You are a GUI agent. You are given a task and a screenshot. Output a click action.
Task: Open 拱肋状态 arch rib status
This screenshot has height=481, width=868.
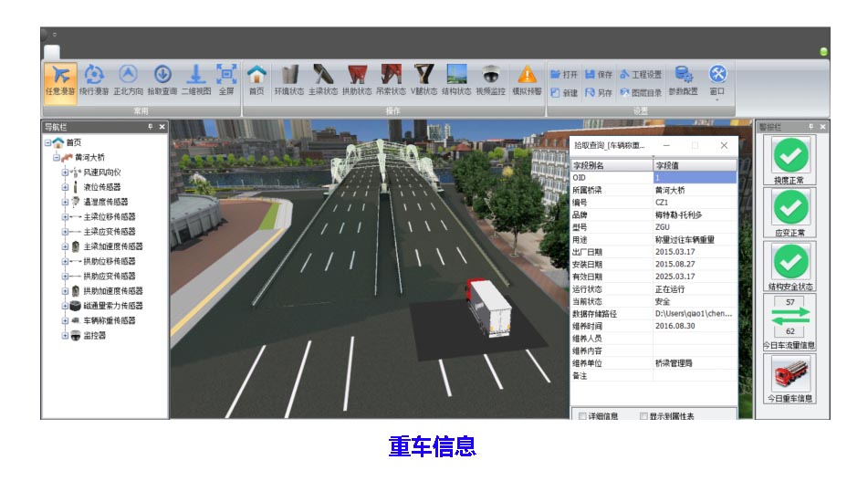click(357, 78)
